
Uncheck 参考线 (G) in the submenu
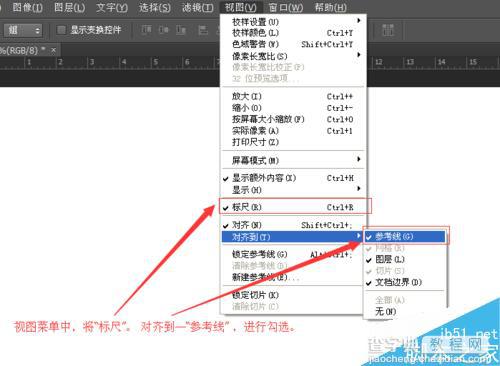pyautogui.click(x=405, y=237)
